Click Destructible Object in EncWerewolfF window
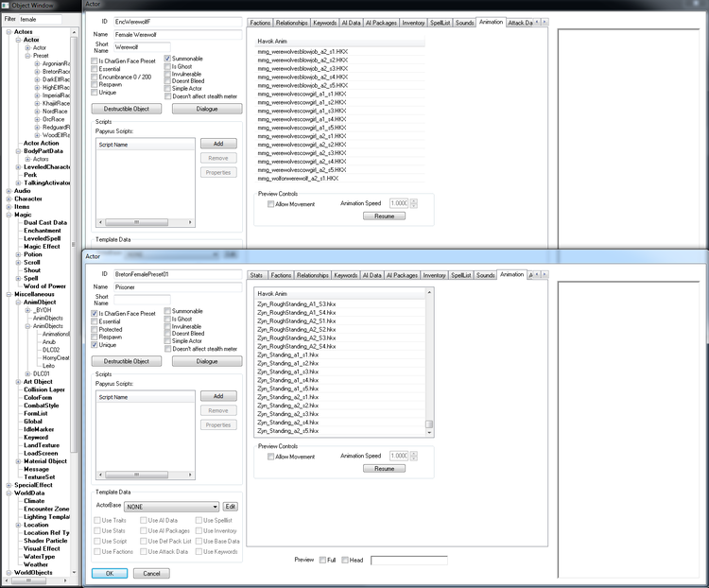This screenshot has height=588, width=709. (x=126, y=109)
